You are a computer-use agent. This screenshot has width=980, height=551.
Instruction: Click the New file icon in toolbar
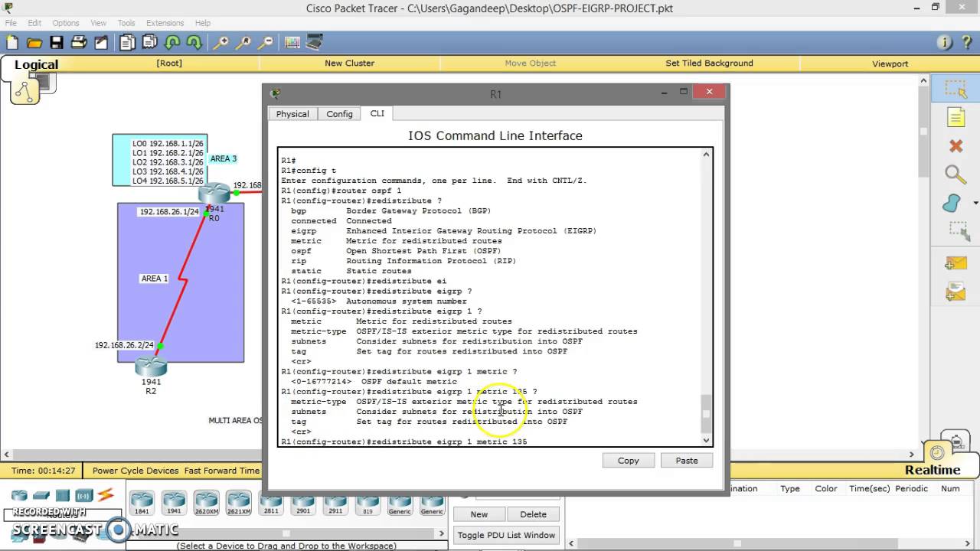click(x=12, y=43)
